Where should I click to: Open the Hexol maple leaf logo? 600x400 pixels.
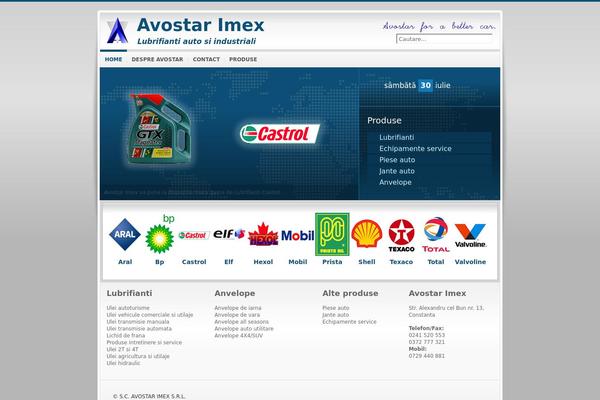263,234
